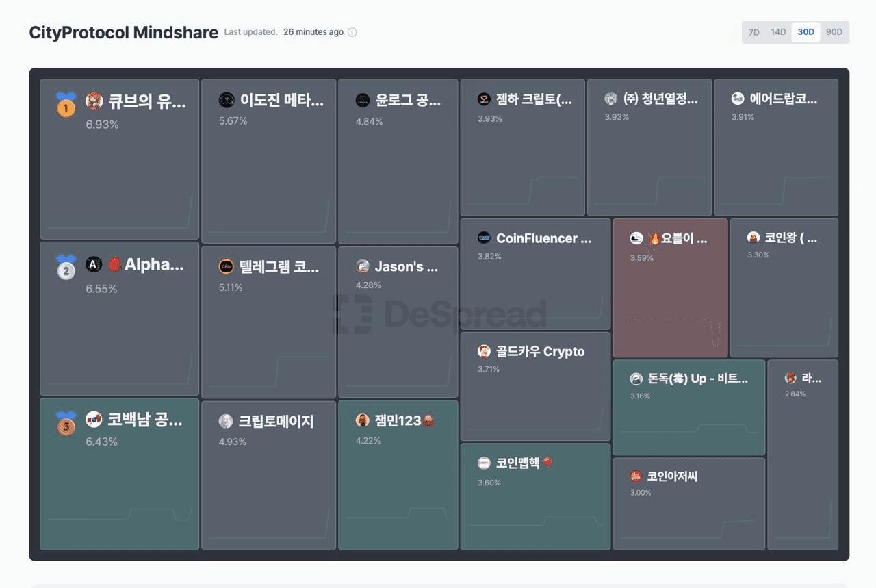Click the 젬하 크립토 avatar icon
Screen dimensions: 876x588
point(484,99)
